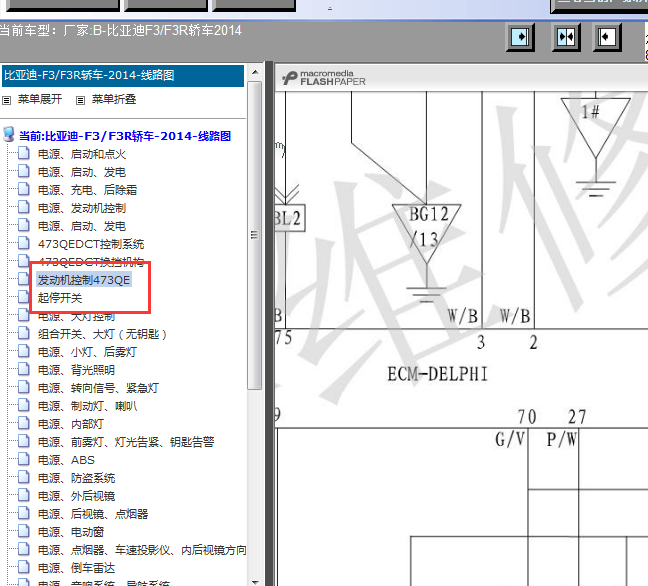The width and height of the screenshot is (648, 586).
Task: Open 电源、后视镜、点烟器 diagram
Action: click(x=93, y=514)
